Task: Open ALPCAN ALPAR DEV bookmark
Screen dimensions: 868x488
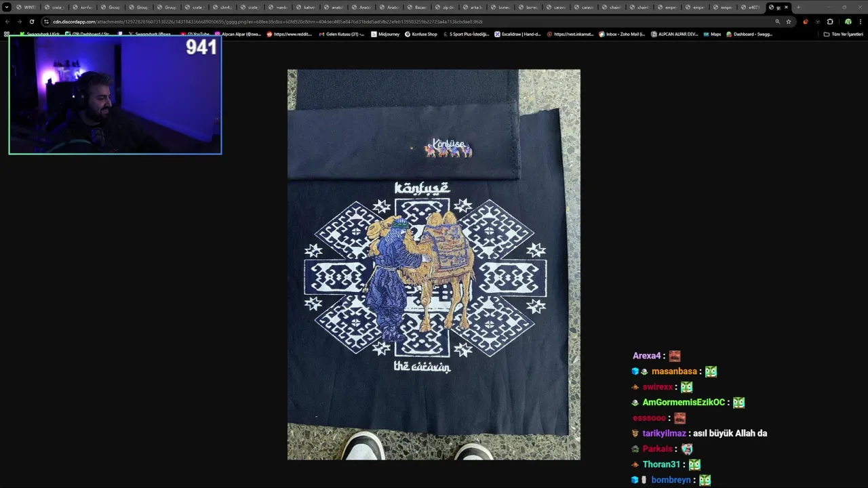Action: (674, 34)
